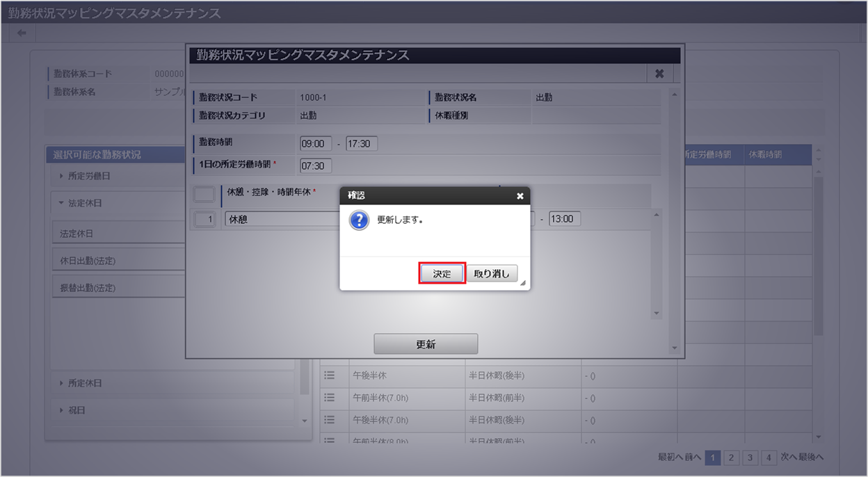The height and width of the screenshot is (477, 868).
Task: Close the 確認 dialog with X
Action: (520, 196)
